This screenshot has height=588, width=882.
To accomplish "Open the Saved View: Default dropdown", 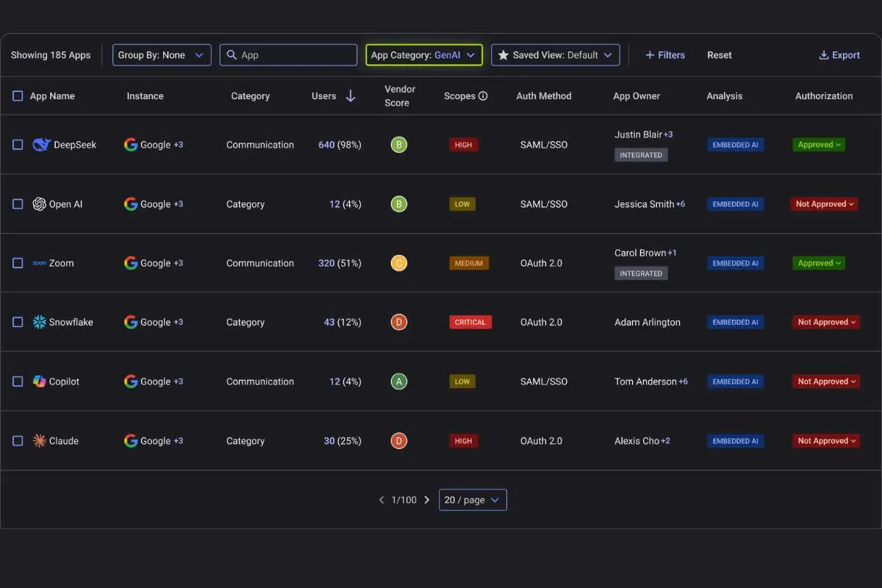I will click(x=556, y=55).
